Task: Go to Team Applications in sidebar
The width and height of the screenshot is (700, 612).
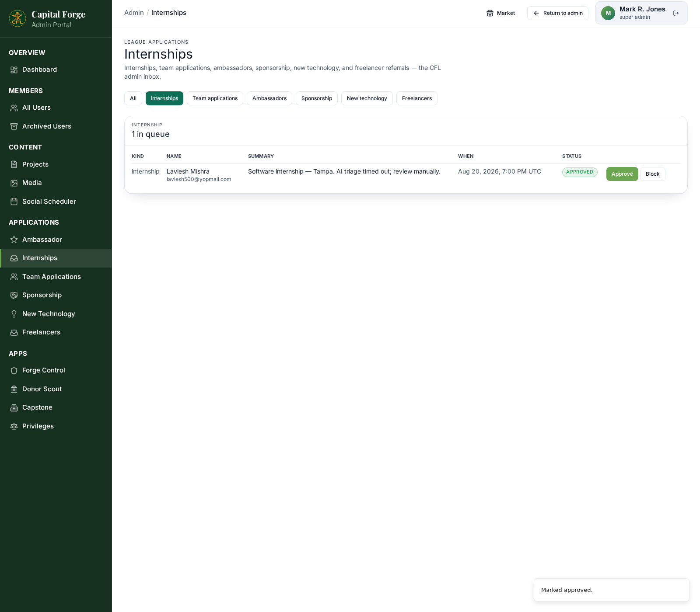Action: click(x=56, y=277)
